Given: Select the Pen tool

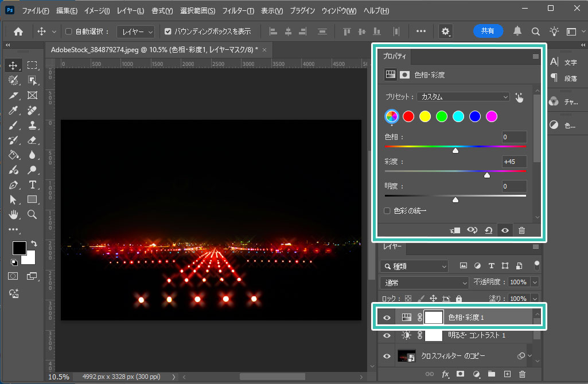Looking at the screenshot, I should (14, 185).
